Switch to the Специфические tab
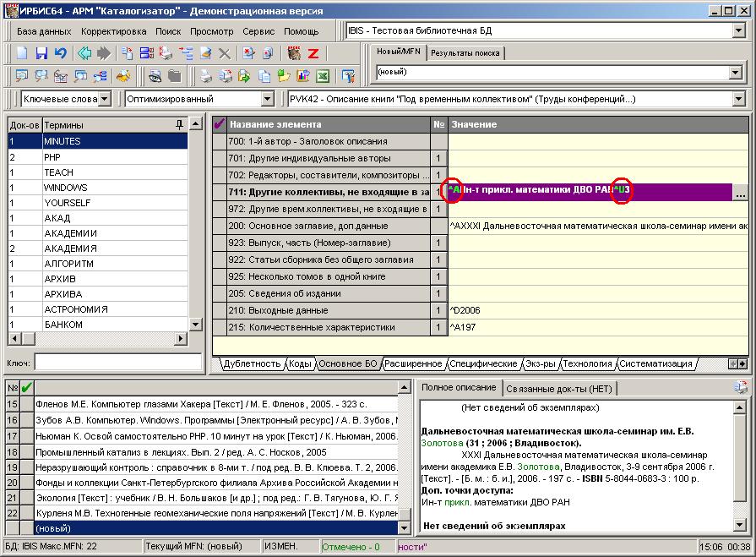The image size is (756, 557). click(x=483, y=363)
